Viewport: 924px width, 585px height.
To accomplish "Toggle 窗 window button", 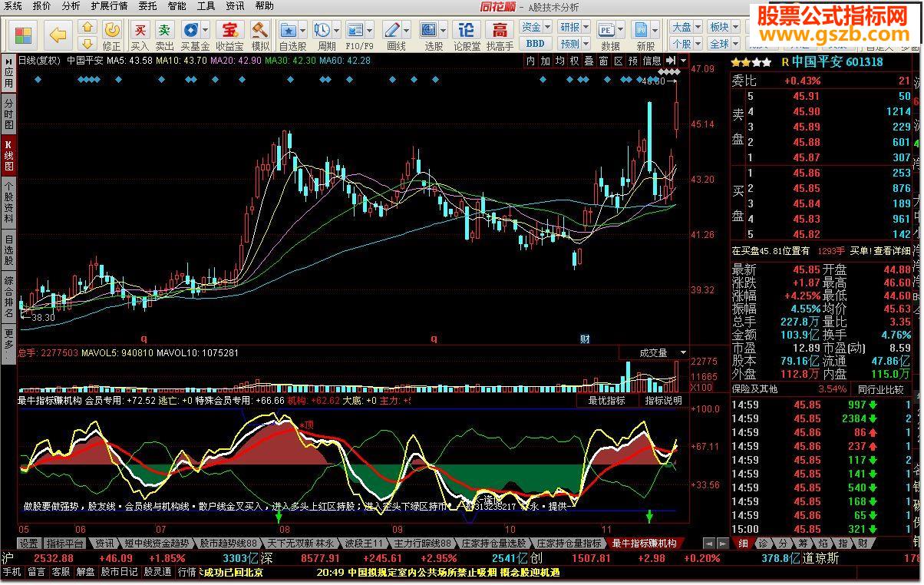I will click(603, 61).
